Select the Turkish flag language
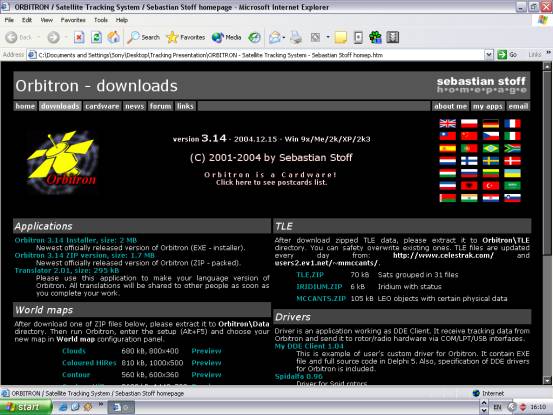This screenshot has width=553, height=415. pyautogui.click(x=491, y=185)
